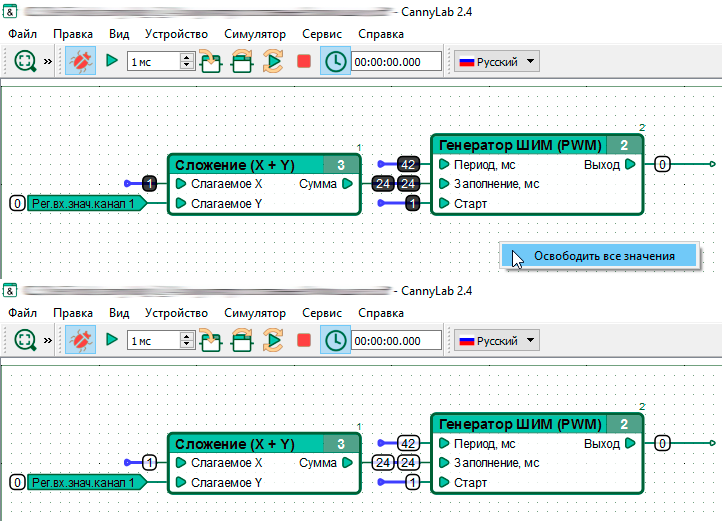Click value 1 at Старт input, lower diagram
Screen dimensions: 722x521
click(413, 482)
